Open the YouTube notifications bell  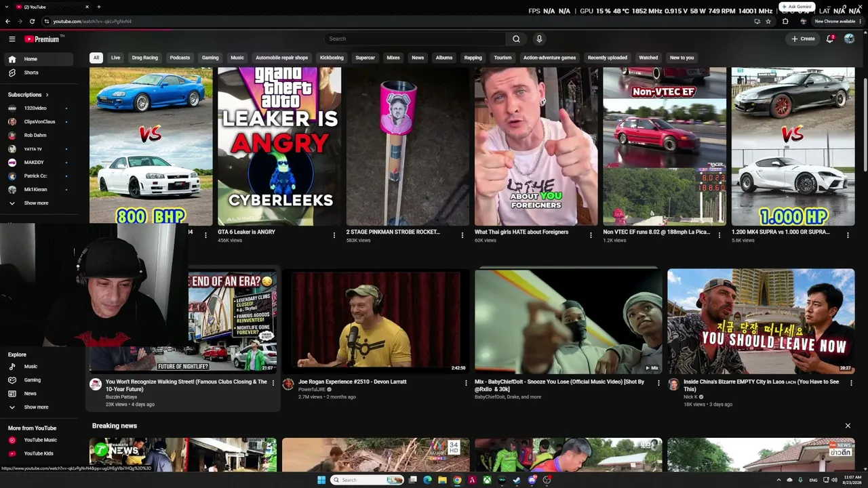(830, 39)
